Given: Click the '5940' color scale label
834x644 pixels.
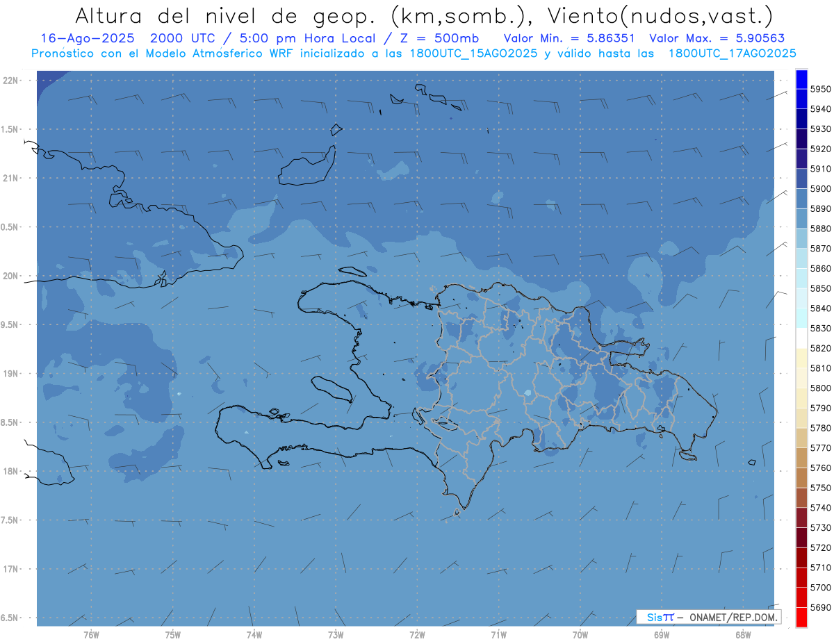Looking at the screenshot, I should point(821,109).
